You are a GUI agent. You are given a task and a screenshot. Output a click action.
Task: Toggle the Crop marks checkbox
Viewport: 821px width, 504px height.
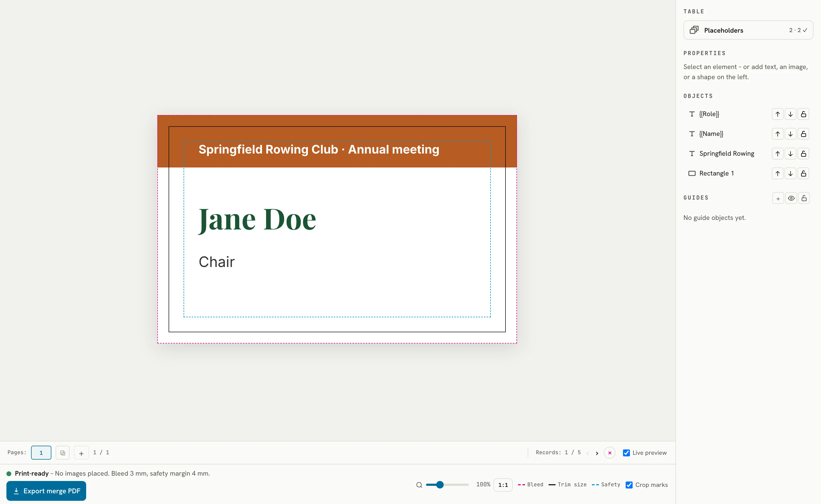point(629,485)
